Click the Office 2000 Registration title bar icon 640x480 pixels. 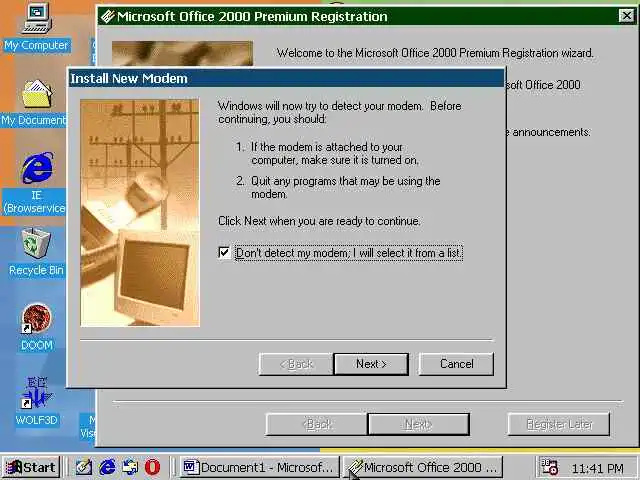click(x=108, y=16)
